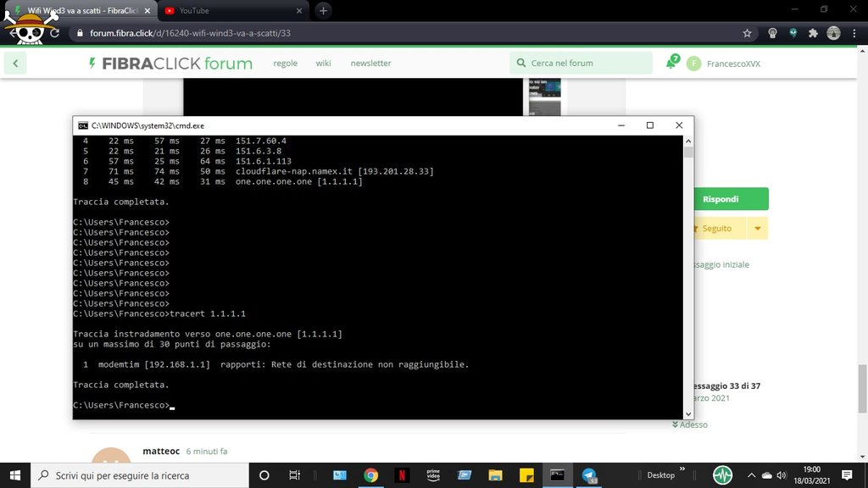This screenshot has width=868, height=488.
Task: Open Chrome from the taskbar
Action: click(x=371, y=475)
